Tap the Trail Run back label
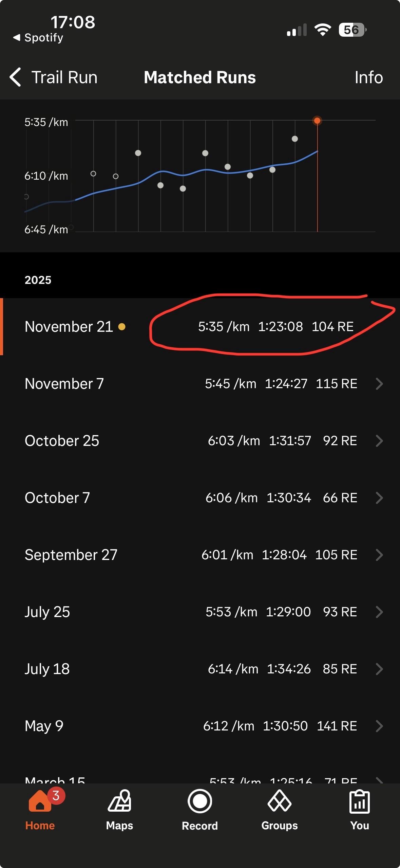Image resolution: width=400 pixels, height=868 pixels. 64,77
